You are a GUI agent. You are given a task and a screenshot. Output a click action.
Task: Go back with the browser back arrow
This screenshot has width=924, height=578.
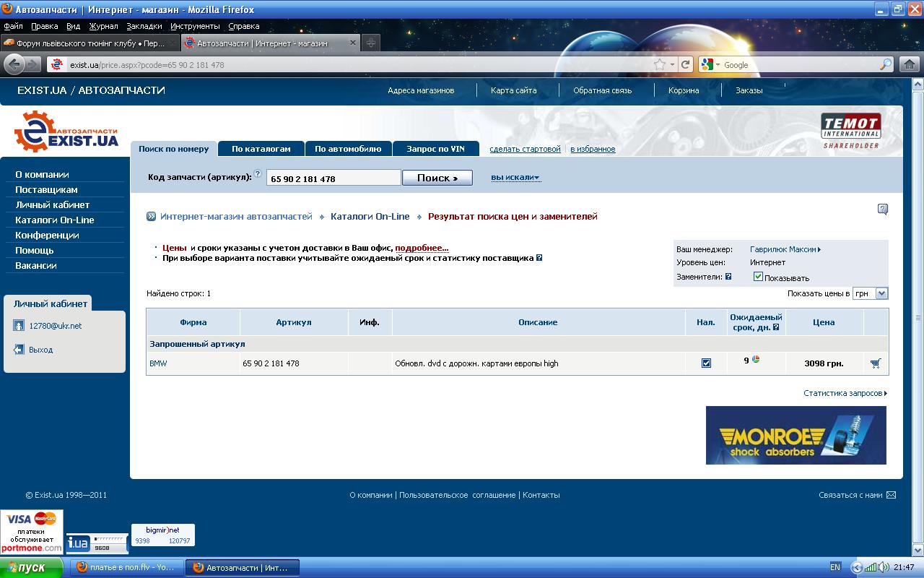coord(14,64)
